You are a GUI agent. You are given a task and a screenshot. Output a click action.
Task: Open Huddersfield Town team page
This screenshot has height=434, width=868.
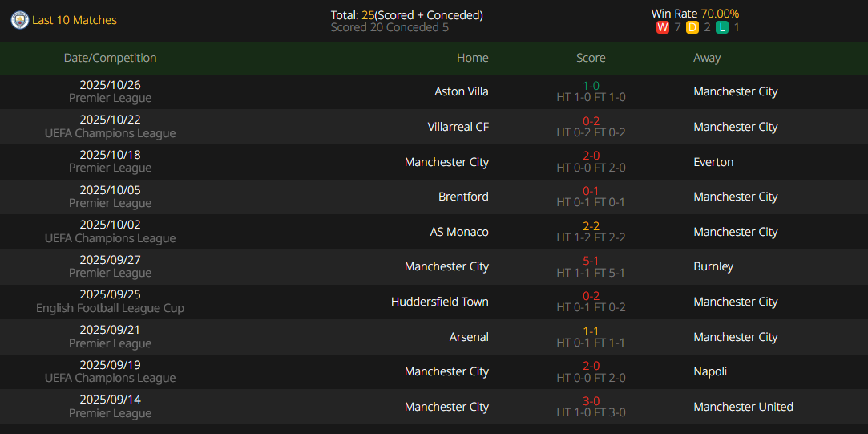tap(440, 302)
